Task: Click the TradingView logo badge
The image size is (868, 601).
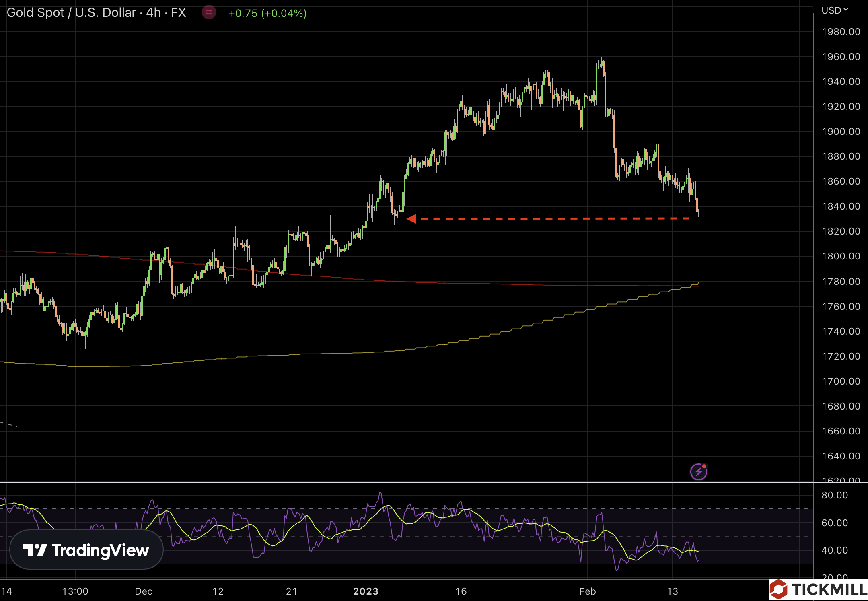Action: tap(86, 550)
